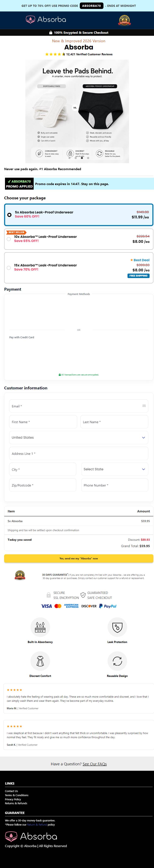Click the ABSORBA70 promo applied badge
154x868 pixels.
tap(19, 184)
